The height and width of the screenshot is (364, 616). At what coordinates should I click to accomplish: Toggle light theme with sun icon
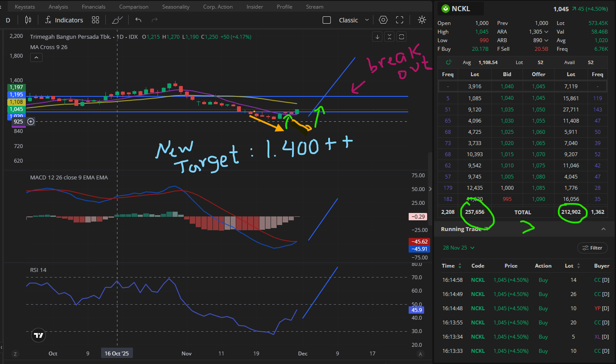tap(422, 20)
